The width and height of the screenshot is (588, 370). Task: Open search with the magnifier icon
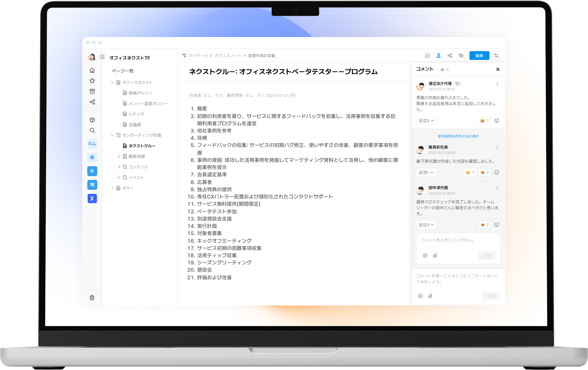click(92, 131)
